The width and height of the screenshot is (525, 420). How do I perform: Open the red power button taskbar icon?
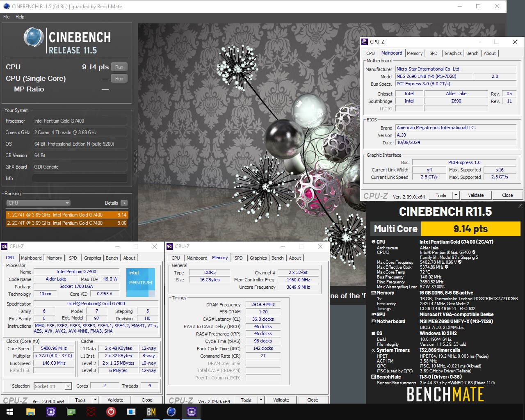(111, 412)
